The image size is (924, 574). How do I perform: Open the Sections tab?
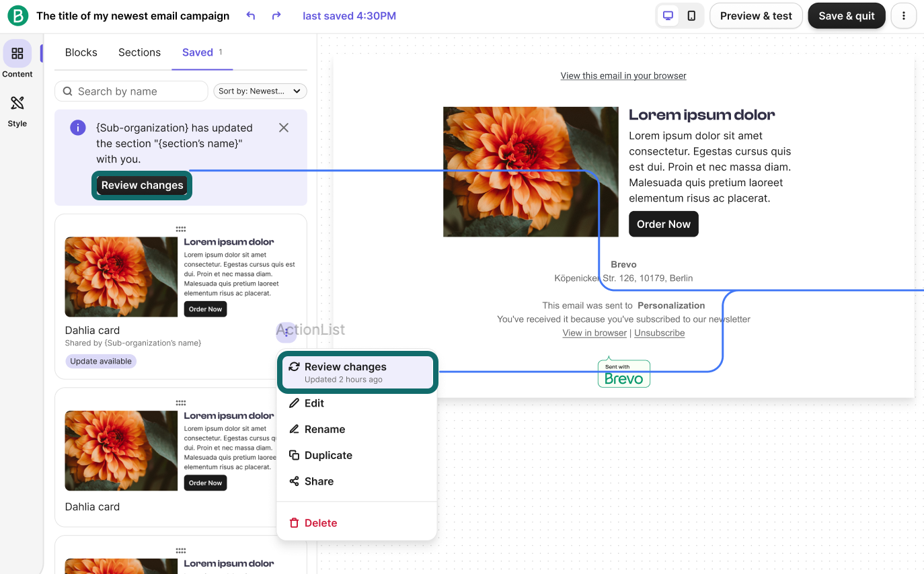point(139,52)
